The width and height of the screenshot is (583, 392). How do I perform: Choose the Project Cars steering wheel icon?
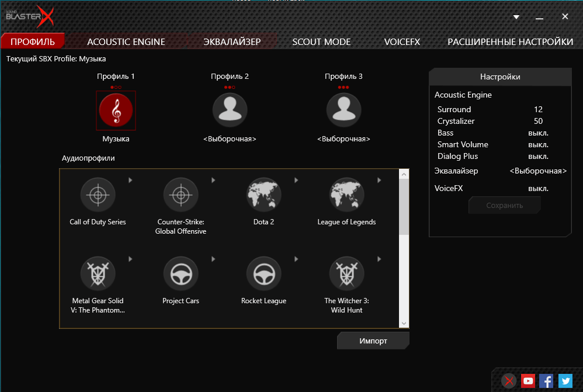pos(181,274)
